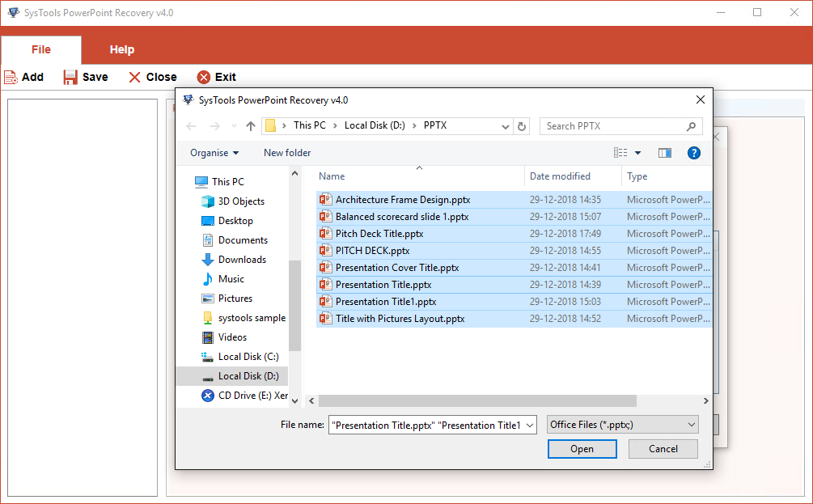Click This PC in the address breadcrumb
Screen dimensions: 813x504
pyautogui.click(x=310, y=125)
